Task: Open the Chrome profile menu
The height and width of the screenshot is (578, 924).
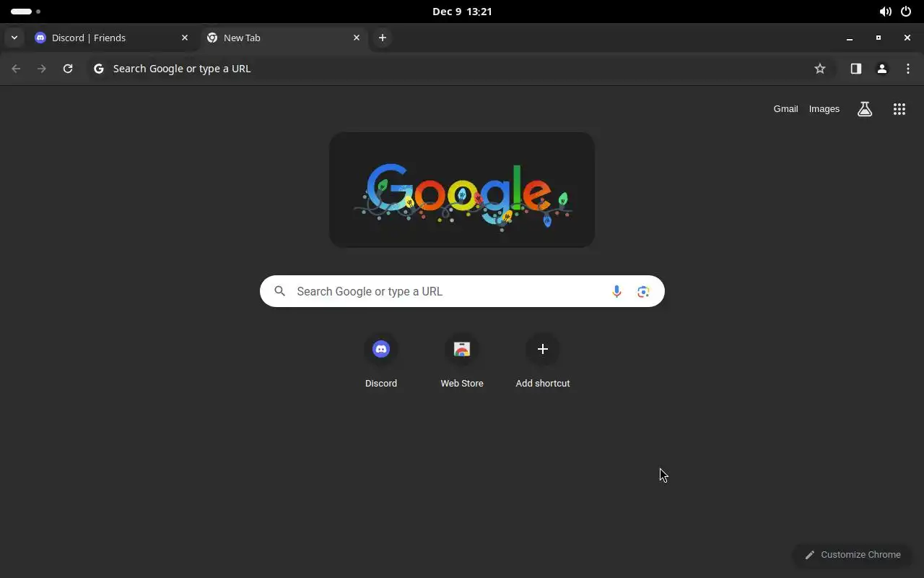Action: pyautogui.click(x=882, y=69)
